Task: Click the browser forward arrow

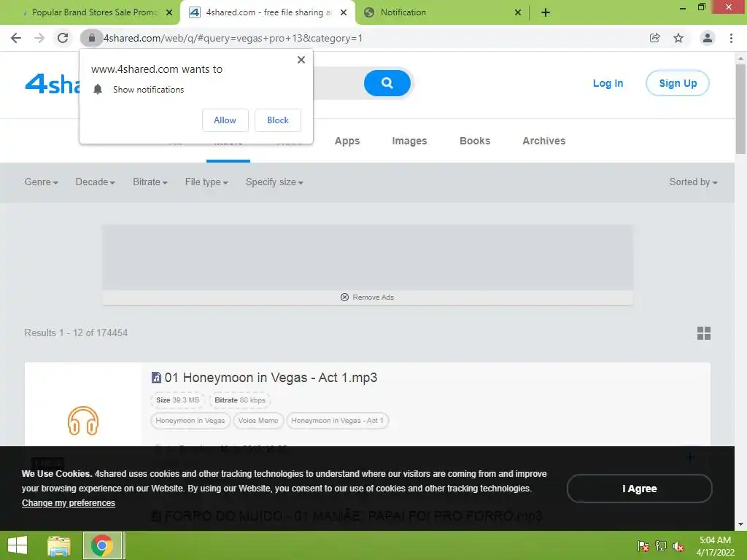Action: point(39,38)
